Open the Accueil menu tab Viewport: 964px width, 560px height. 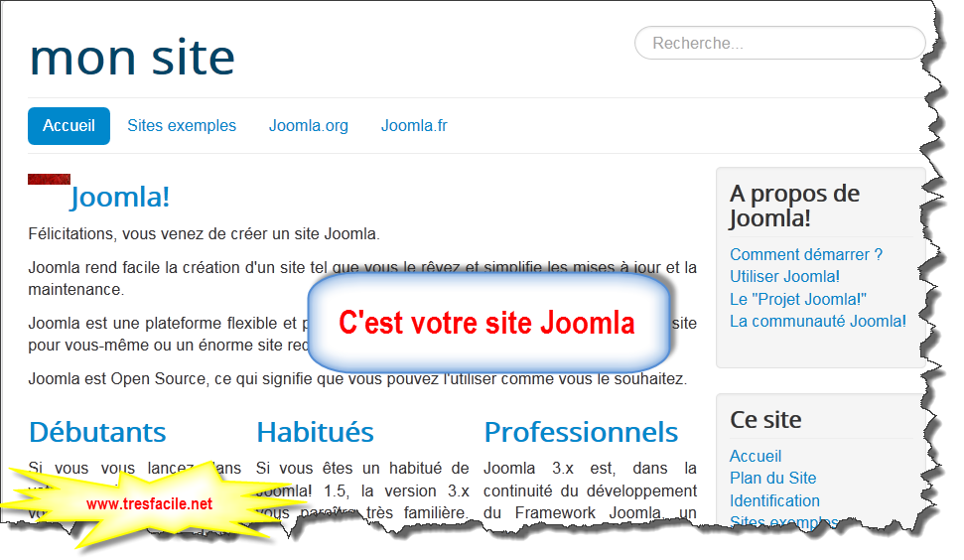tap(69, 126)
